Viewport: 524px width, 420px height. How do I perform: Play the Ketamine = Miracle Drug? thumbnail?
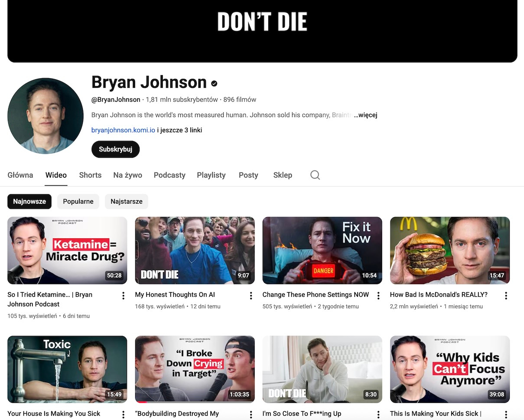(x=67, y=251)
